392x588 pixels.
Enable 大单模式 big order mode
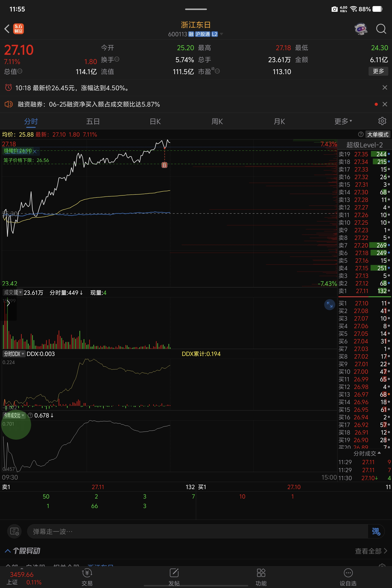(378, 134)
